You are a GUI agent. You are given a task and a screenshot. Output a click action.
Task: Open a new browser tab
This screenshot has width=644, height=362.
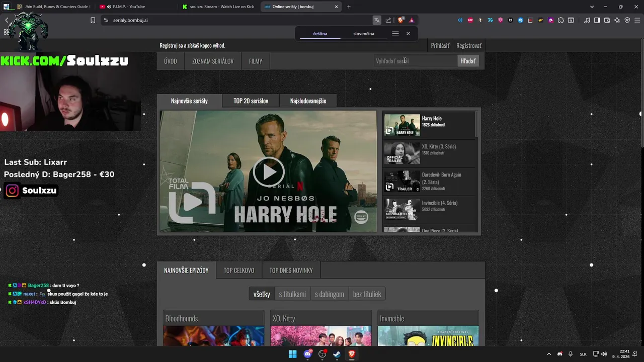click(x=349, y=7)
